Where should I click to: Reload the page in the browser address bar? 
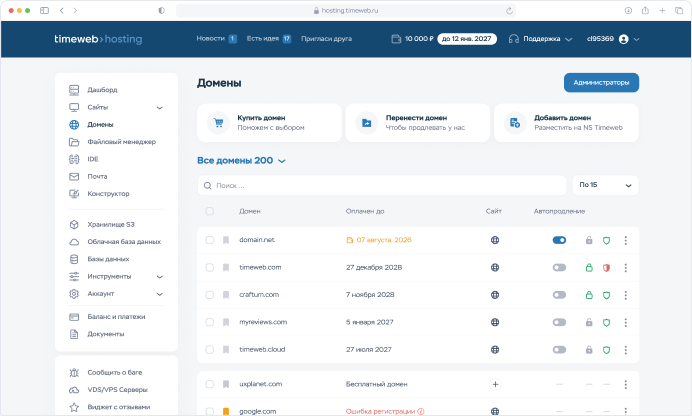point(510,10)
